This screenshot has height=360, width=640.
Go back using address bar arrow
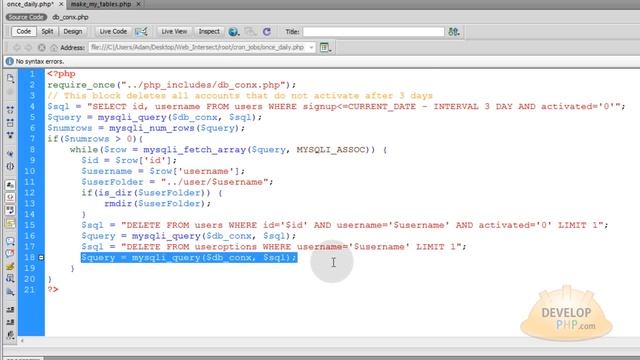click(17, 48)
